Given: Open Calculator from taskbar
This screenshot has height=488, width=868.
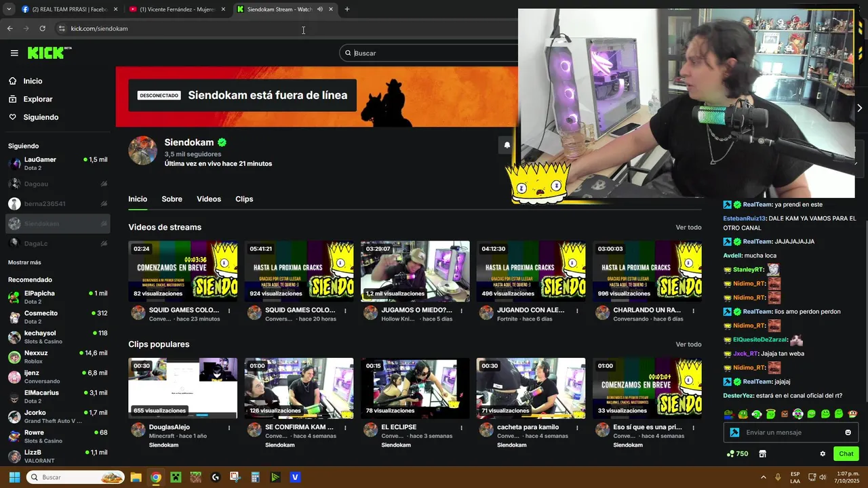Looking at the screenshot, I should pyautogui.click(x=255, y=477).
